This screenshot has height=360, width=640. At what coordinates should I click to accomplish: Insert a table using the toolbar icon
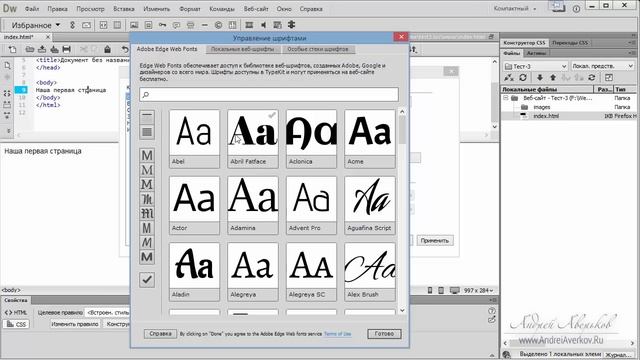point(117,25)
